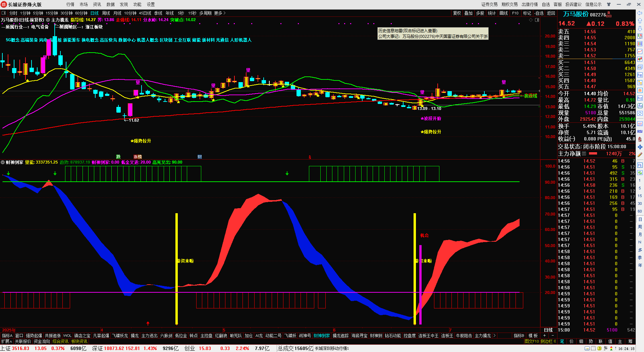Expand the 扩展 panel toggle
The height and width of the screenshot is (352, 644).
pos(6,341)
